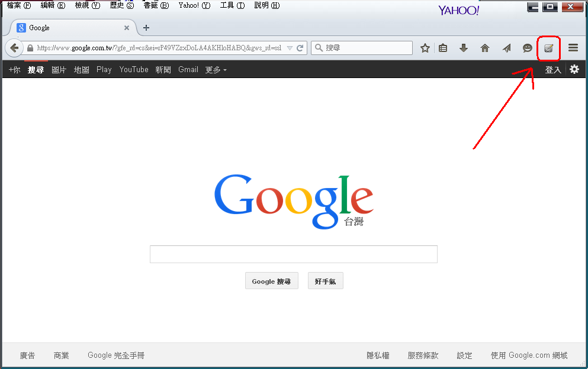
Task: Click the 服務條款 footer link
Action: (423, 355)
